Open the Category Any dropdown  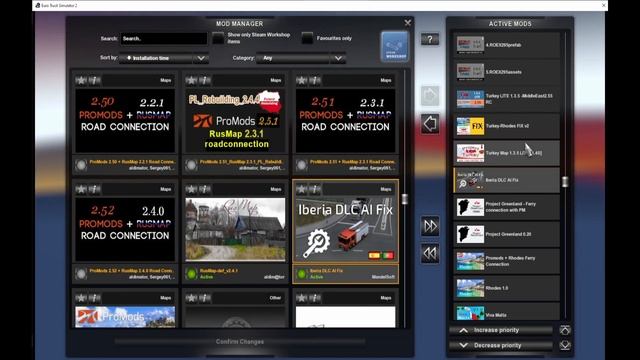pos(301,58)
